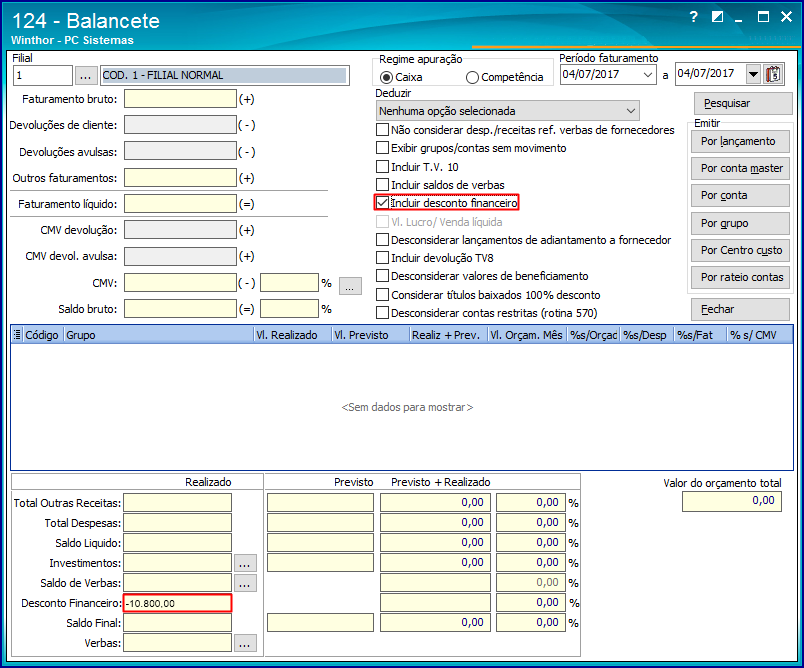The width and height of the screenshot is (804, 668).
Task: Sort by the Código column header
Action: point(42,335)
